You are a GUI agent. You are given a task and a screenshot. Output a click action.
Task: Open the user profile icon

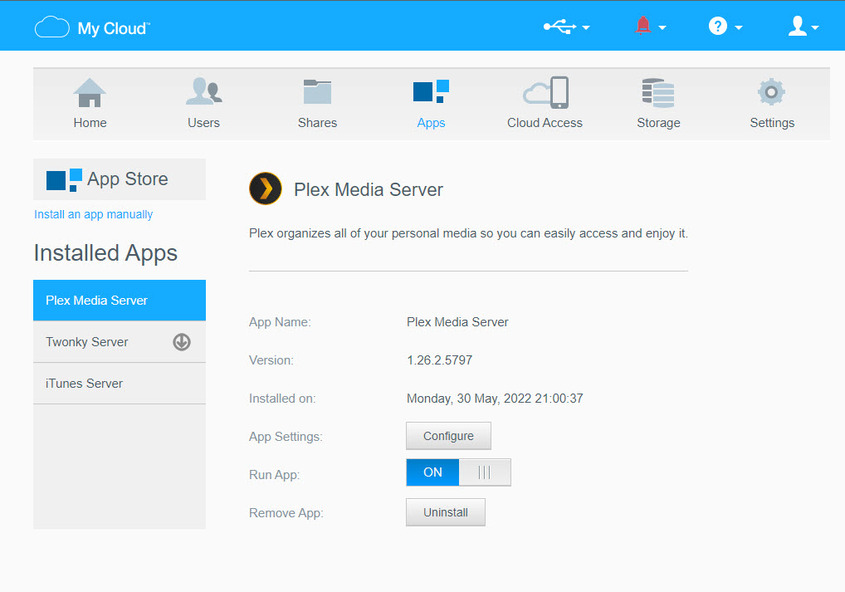[797, 26]
